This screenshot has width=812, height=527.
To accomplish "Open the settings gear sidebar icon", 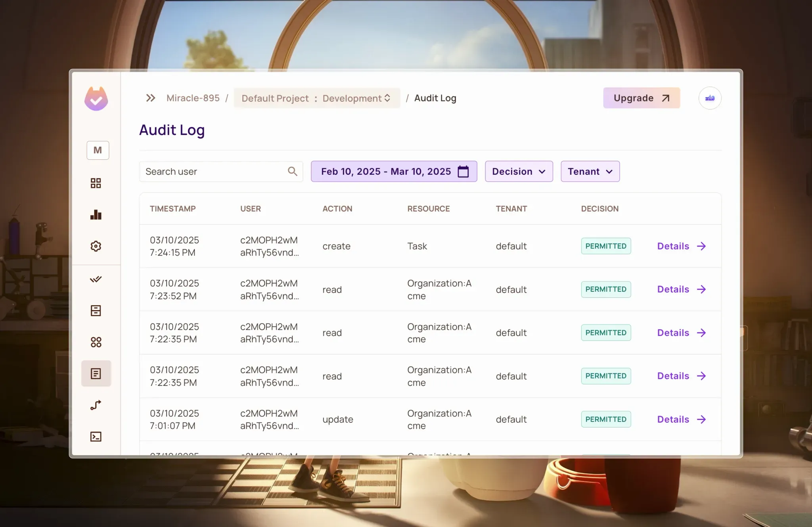I will (96, 246).
